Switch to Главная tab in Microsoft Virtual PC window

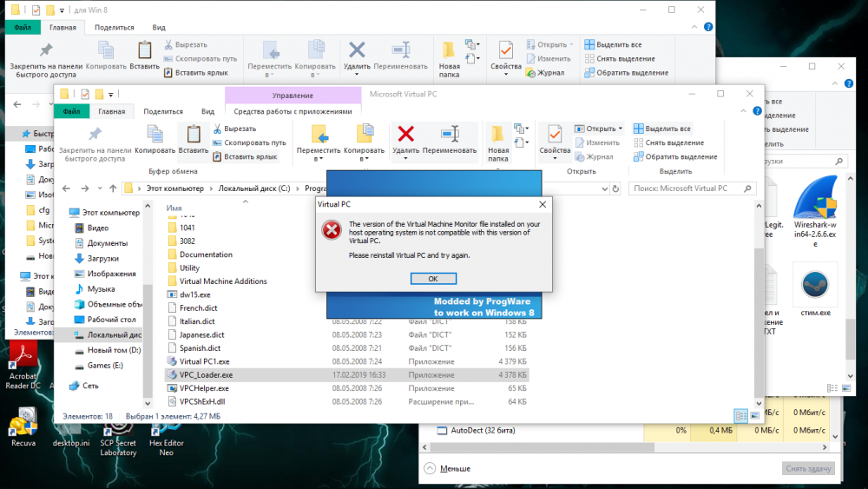pos(112,111)
